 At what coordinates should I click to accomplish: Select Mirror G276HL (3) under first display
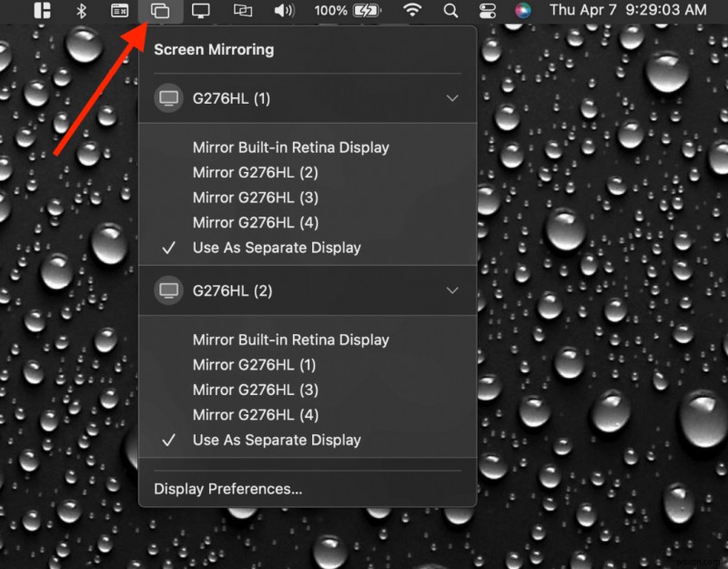coord(255,197)
